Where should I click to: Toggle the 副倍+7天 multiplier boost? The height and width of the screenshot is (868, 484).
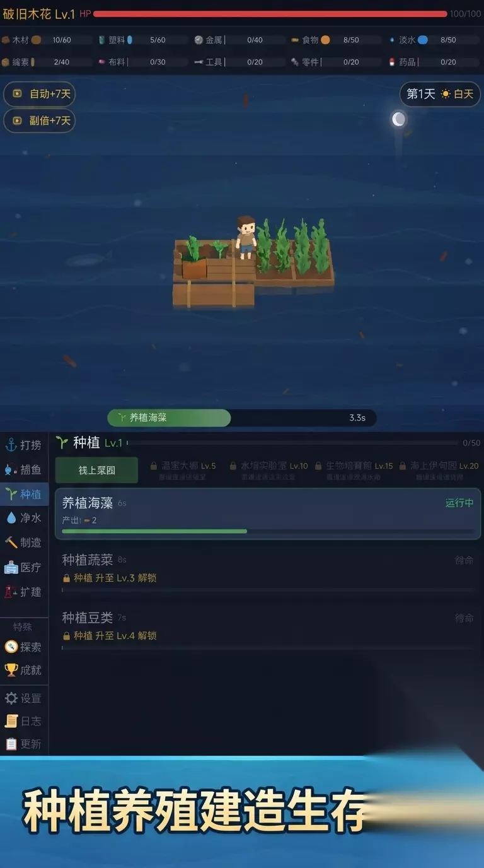(x=40, y=120)
